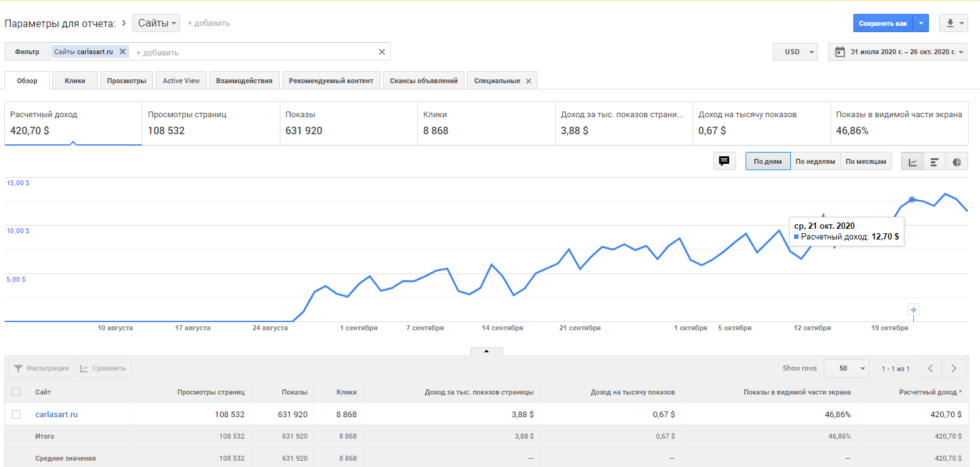The width and height of the screenshot is (980, 467).
Task: Open the Active View tab
Action: (x=181, y=81)
